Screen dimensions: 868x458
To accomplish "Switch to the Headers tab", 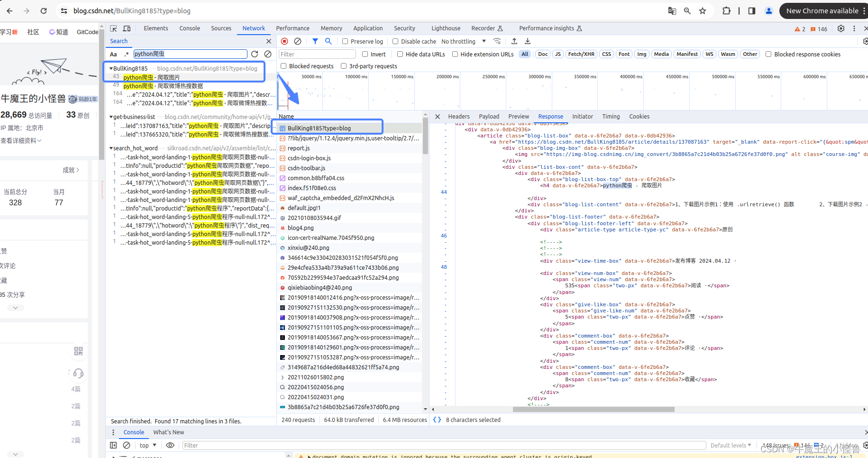I will [459, 116].
